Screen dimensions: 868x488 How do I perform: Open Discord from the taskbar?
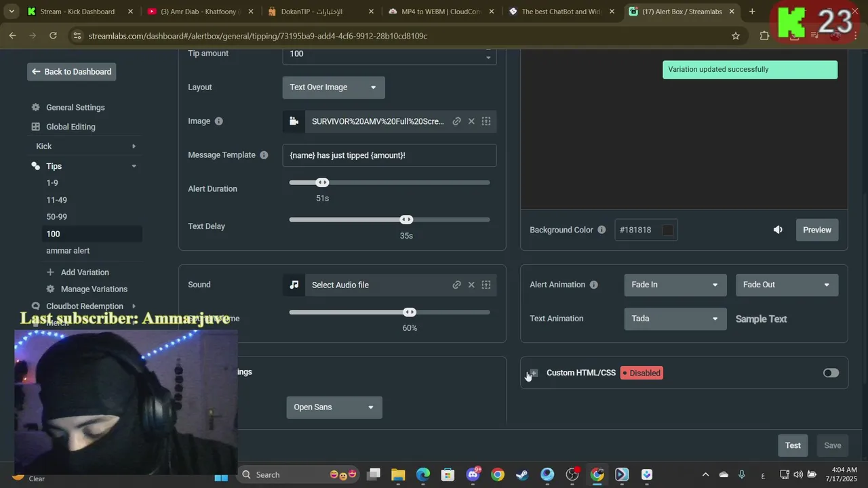pos(473,474)
